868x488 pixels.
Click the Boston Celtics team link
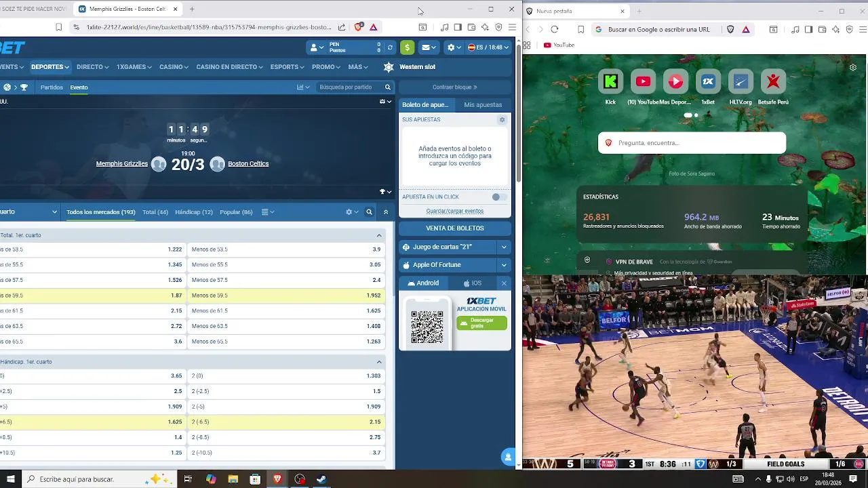tap(248, 164)
